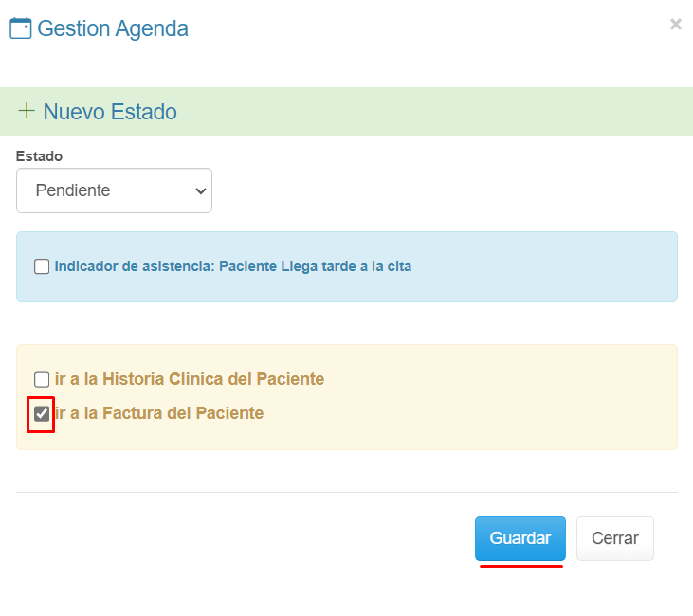Click the Estado field label
This screenshot has width=693, height=616.
point(39,155)
